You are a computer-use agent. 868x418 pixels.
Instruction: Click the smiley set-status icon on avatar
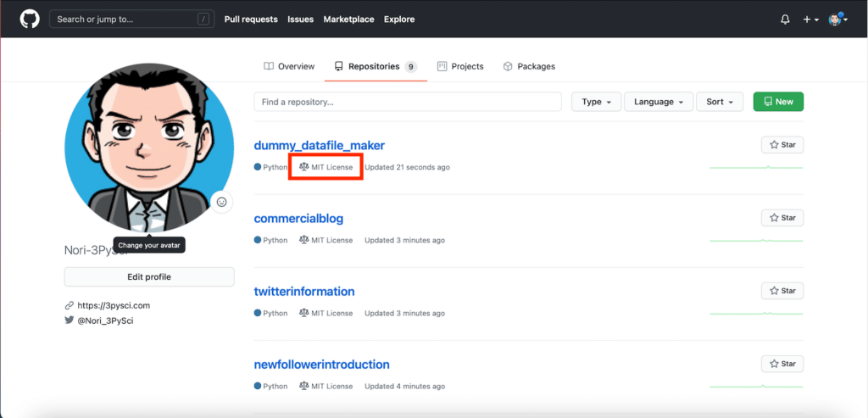222,202
